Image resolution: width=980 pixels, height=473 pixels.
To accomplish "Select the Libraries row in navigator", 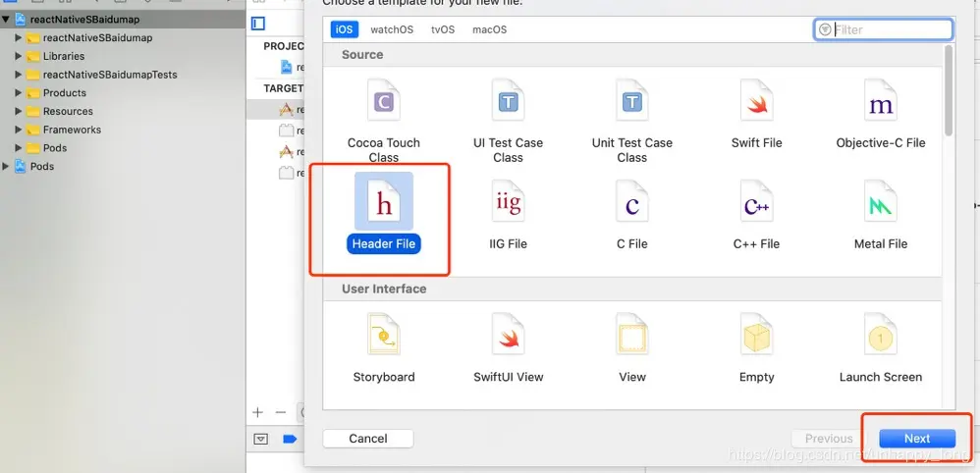I will coord(123,56).
